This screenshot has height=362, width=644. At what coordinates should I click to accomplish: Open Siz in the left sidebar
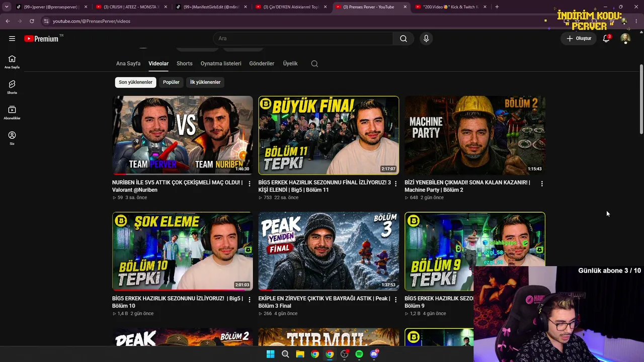(x=12, y=138)
